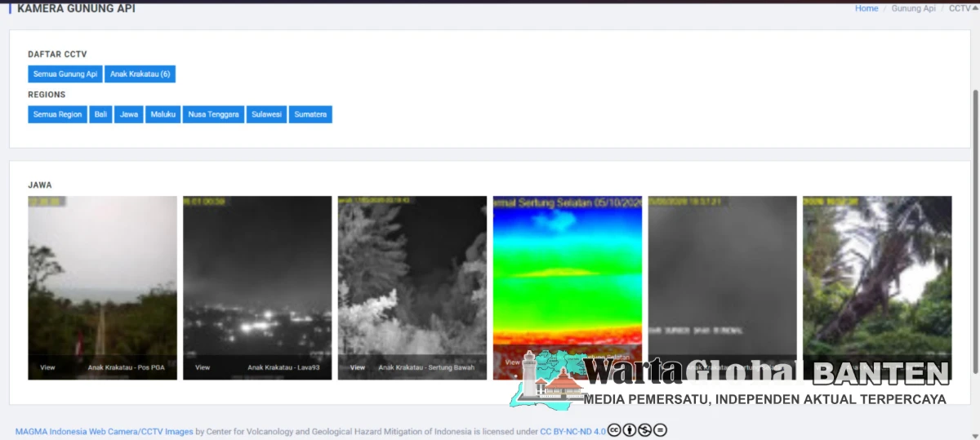Filter cameras by Maluku region
Image resolution: width=980 pixels, height=440 pixels.
[x=163, y=114]
